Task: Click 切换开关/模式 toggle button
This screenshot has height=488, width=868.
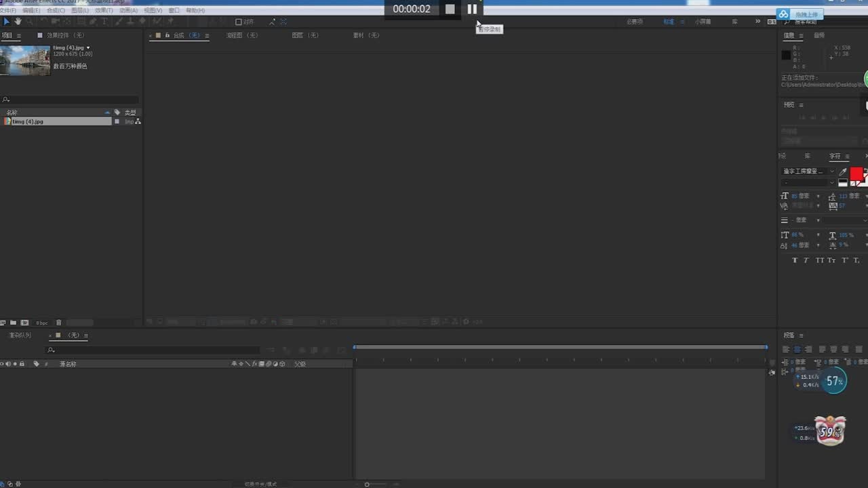Action: coord(260,484)
